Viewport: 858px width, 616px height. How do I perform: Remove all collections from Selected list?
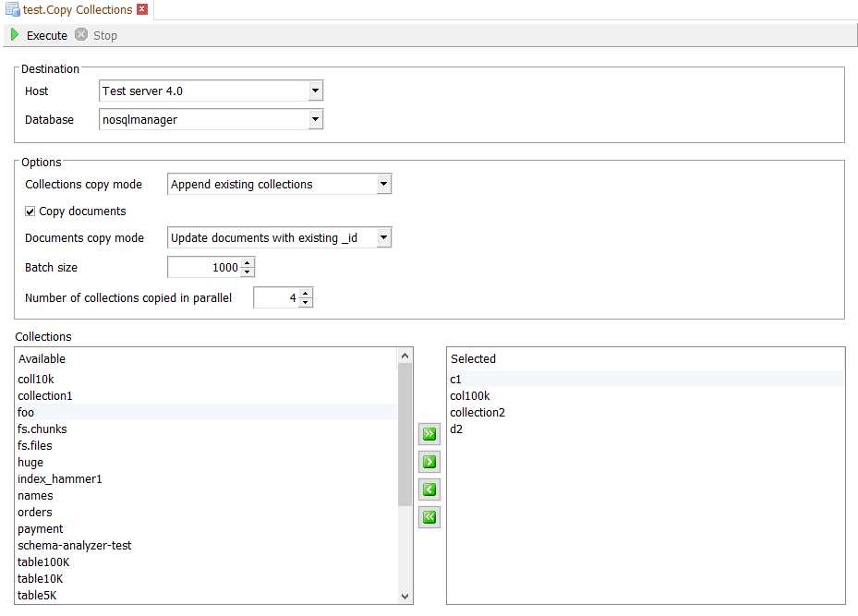point(429,517)
